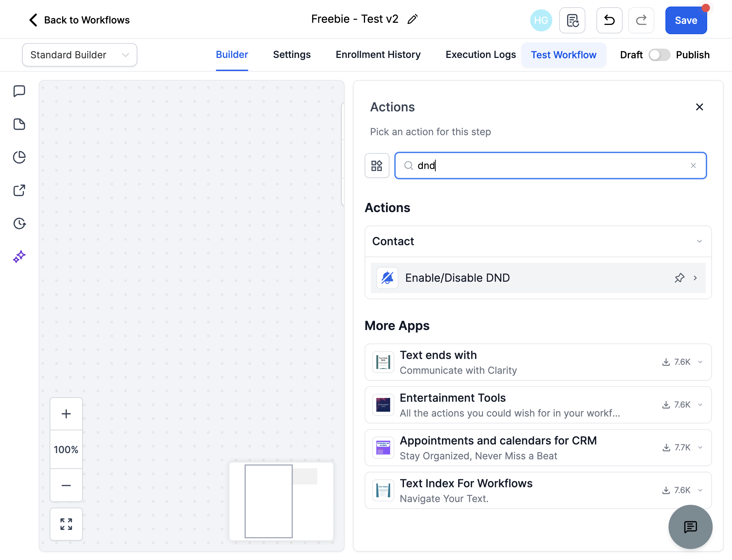Open the Execution Logs tab
This screenshot has width=732, height=560.
coord(481,55)
